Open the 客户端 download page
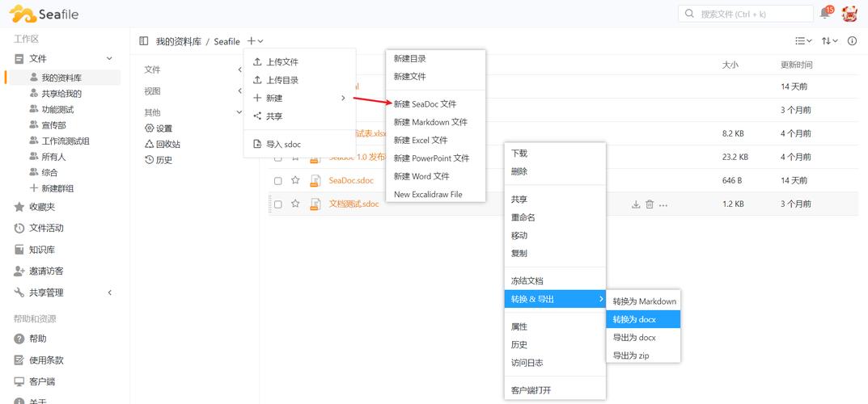This screenshot has height=404, width=868. [42, 381]
